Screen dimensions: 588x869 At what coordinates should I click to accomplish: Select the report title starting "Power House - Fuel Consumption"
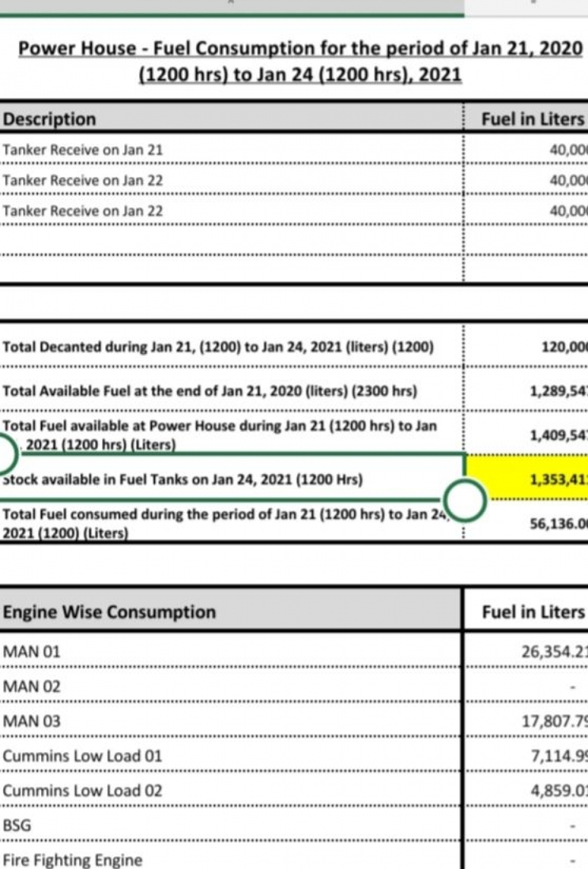[x=300, y=61]
